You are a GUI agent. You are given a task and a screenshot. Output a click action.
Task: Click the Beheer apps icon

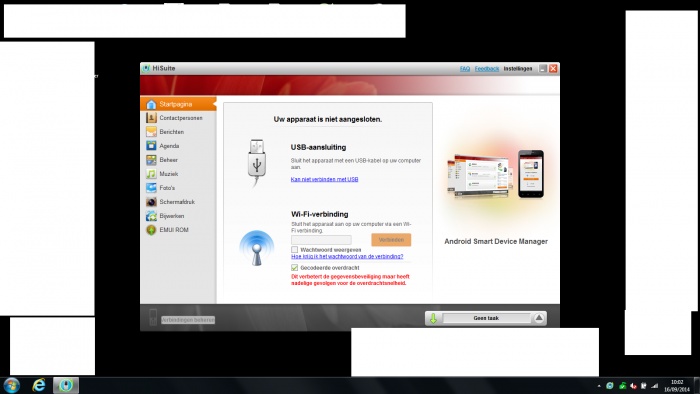[151, 160]
